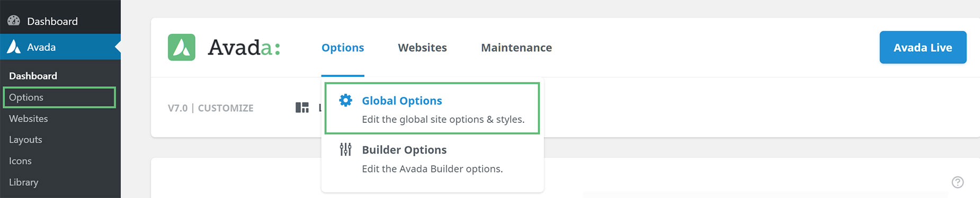
Task: Switch to the Websites header tab
Action: [x=423, y=48]
